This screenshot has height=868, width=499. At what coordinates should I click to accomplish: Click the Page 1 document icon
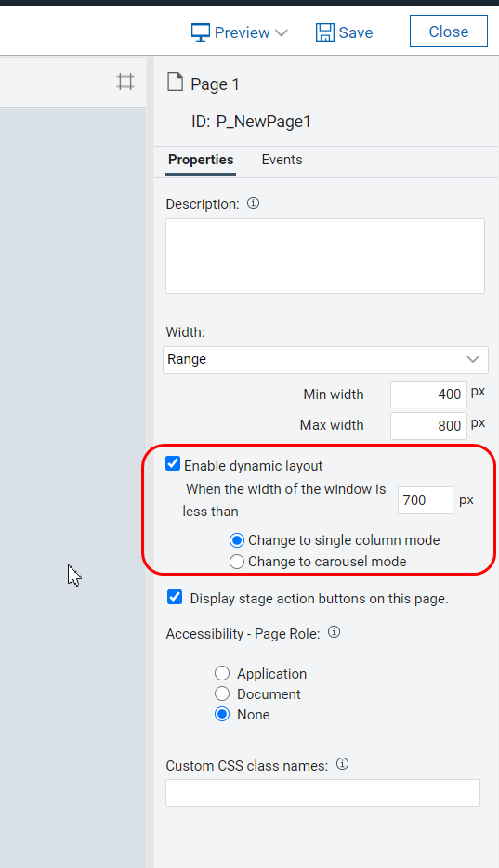[175, 83]
